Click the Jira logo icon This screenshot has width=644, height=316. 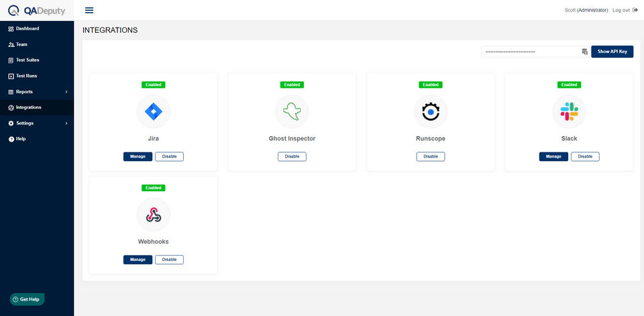153,111
